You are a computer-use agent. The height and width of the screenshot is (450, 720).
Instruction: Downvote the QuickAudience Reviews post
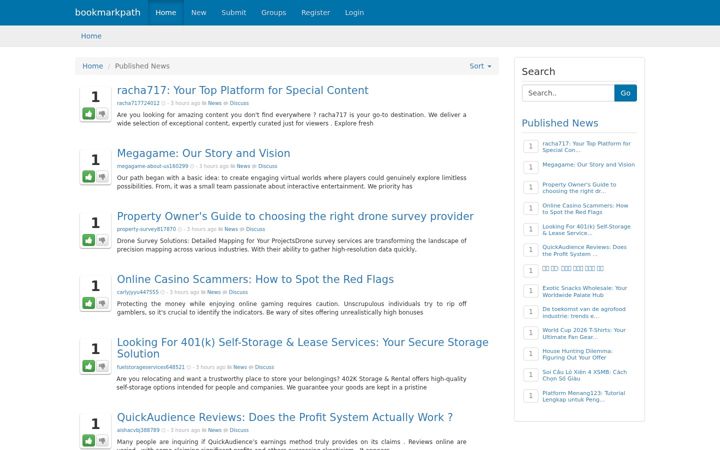pyautogui.click(x=102, y=440)
